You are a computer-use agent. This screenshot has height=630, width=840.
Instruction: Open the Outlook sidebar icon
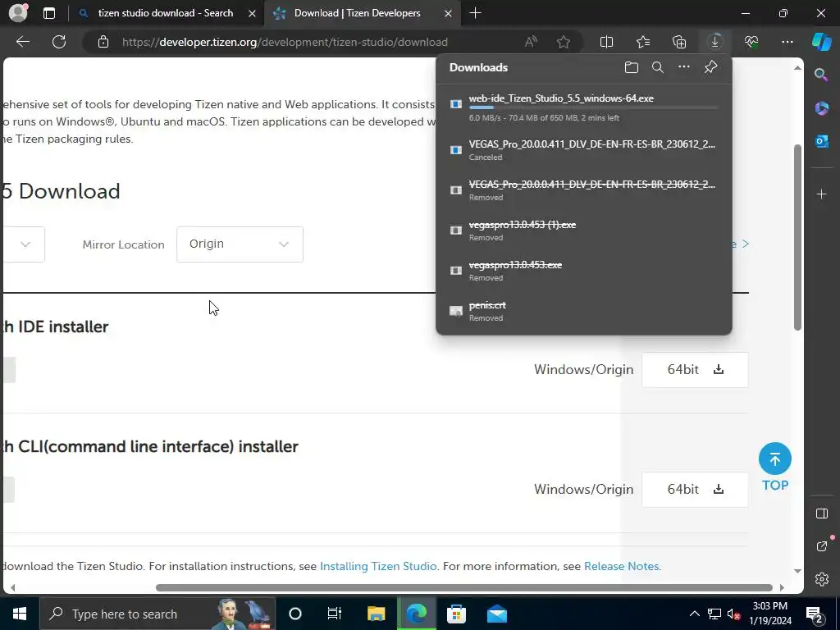(x=821, y=141)
